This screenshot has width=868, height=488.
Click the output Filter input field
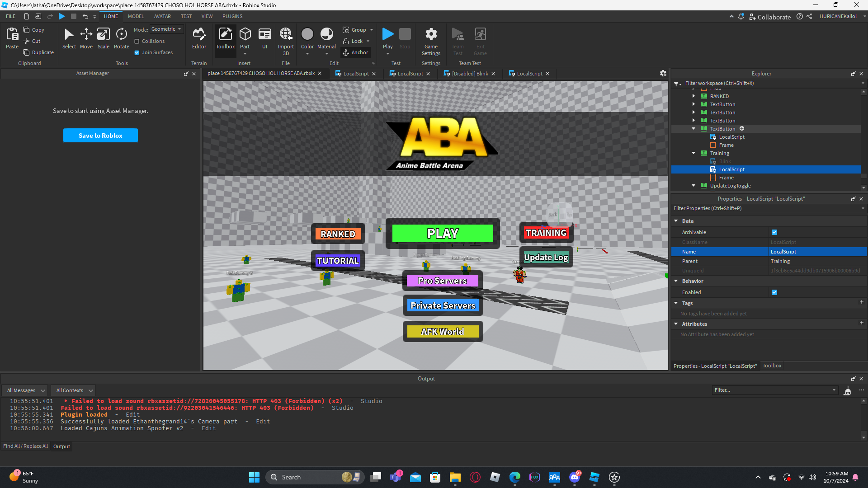click(x=773, y=390)
